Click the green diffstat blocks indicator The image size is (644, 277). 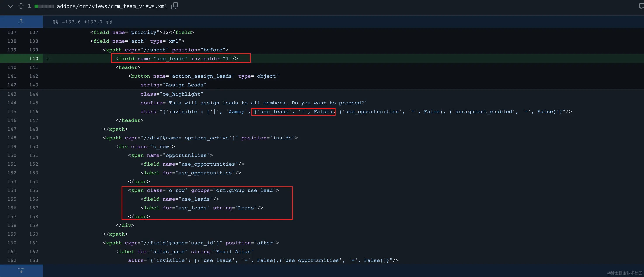[x=44, y=6]
